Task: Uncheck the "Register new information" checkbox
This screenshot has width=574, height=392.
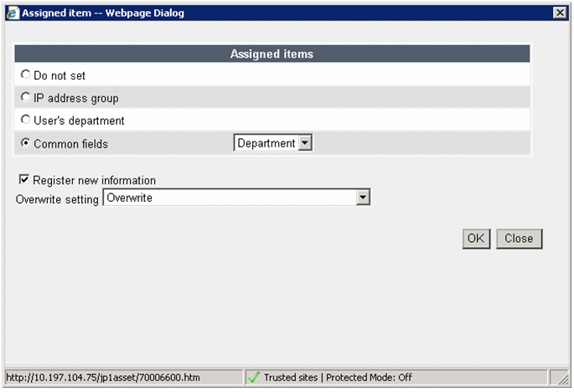Action: pyautogui.click(x=24, y=180)
